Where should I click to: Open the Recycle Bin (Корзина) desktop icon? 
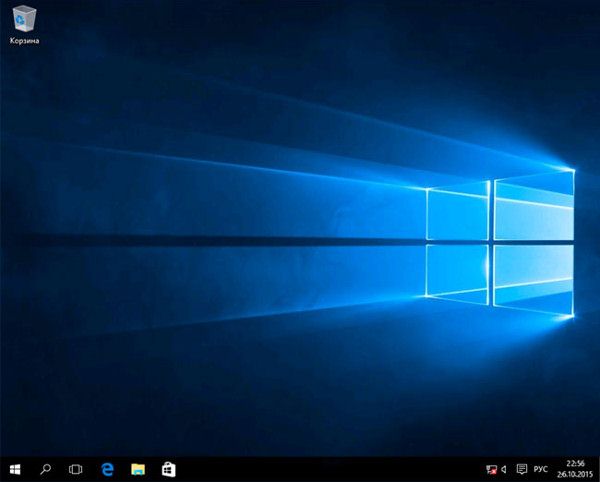[x=24, y=24]
